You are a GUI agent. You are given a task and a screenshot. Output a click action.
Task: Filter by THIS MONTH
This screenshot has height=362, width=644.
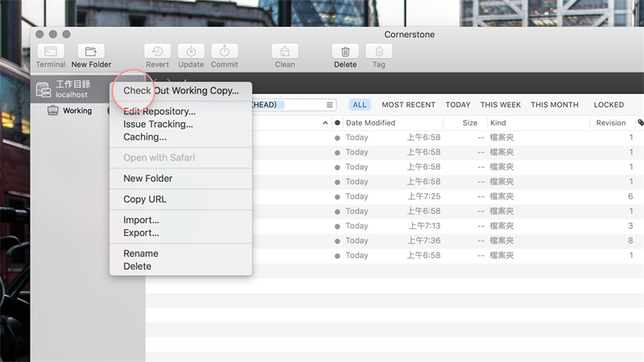pos(555,105)
